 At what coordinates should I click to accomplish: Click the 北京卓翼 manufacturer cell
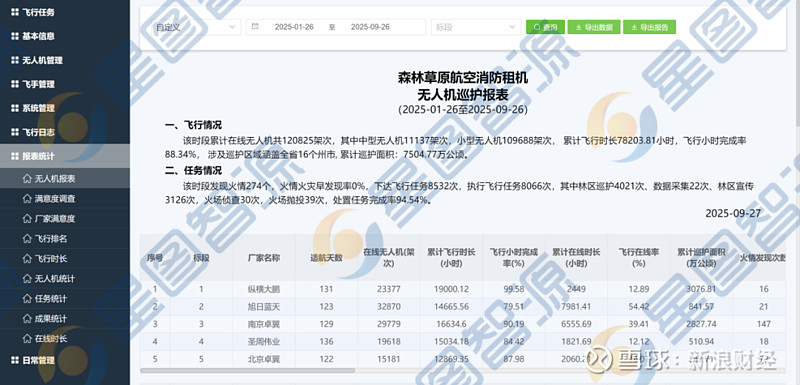(x=264, y=358)
